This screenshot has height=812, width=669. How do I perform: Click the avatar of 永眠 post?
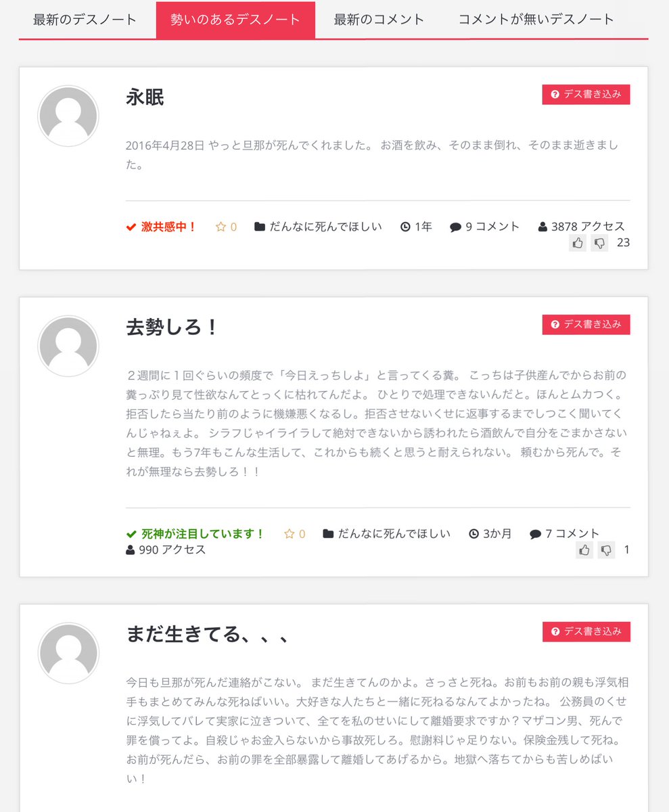pos(68,116)
